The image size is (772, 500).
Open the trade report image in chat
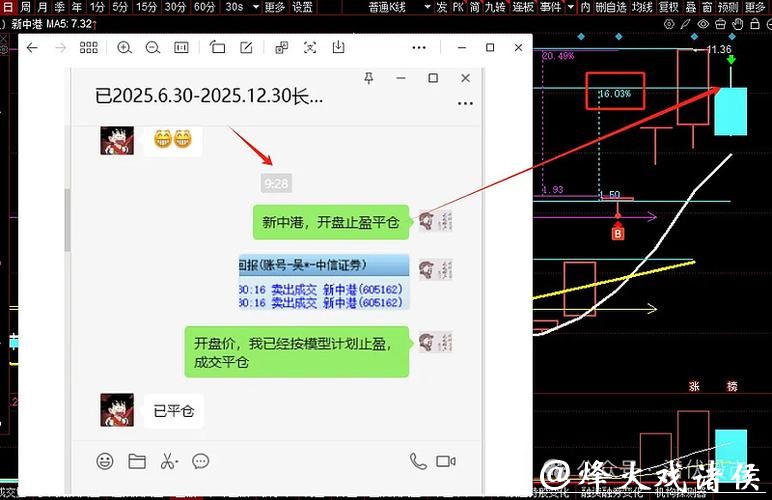[x=324, y=282]
